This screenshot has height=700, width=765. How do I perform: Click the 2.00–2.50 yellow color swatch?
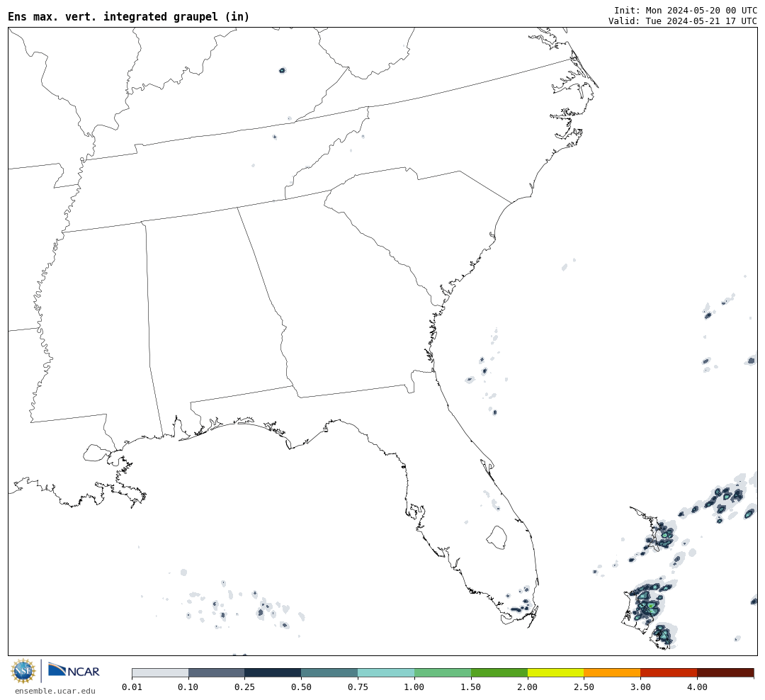pos(556,672)
